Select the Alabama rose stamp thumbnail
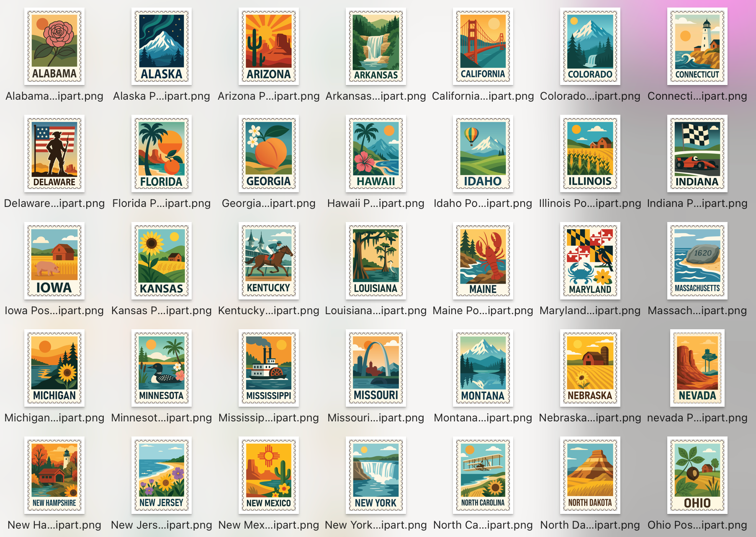Viewport: 756px width, 537px height. point(54,46)
